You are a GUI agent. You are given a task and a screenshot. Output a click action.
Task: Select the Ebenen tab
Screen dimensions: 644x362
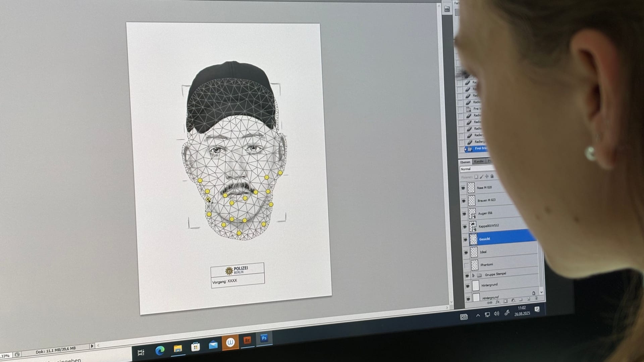point(465,162)
